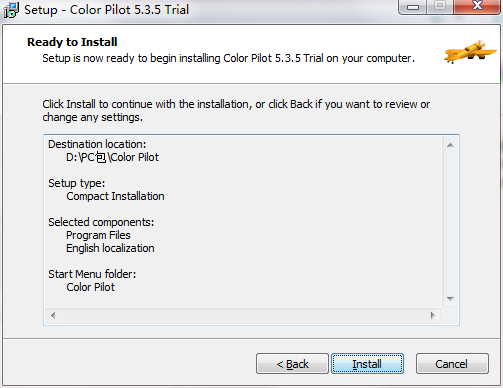Click the setup installer icon in title bar
The width and height of the screenshot is (503, 388).
tap(11, 10)
